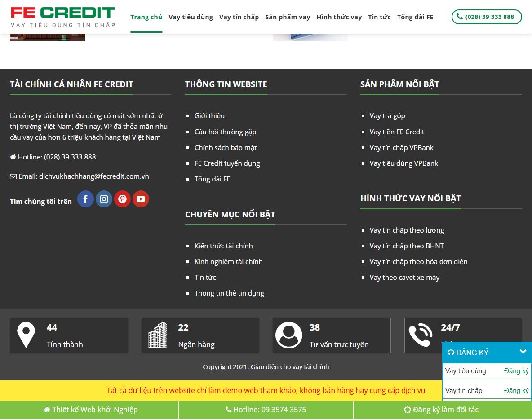This screenshot has width=532, height=419.
Task: Open the Giới thiệu link
Action: point(209,116)
